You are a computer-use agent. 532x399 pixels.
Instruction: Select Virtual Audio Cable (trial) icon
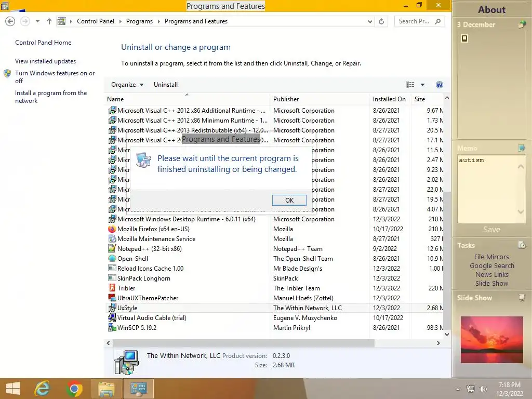[112, 317]
